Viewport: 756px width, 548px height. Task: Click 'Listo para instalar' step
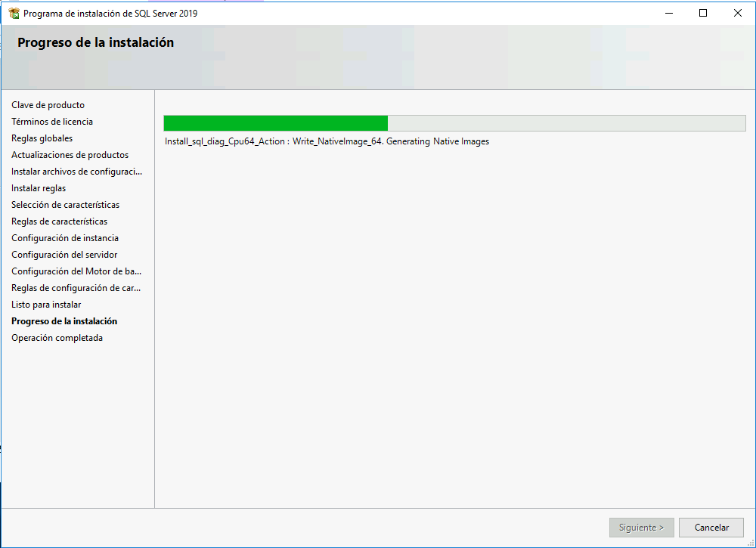46,305
